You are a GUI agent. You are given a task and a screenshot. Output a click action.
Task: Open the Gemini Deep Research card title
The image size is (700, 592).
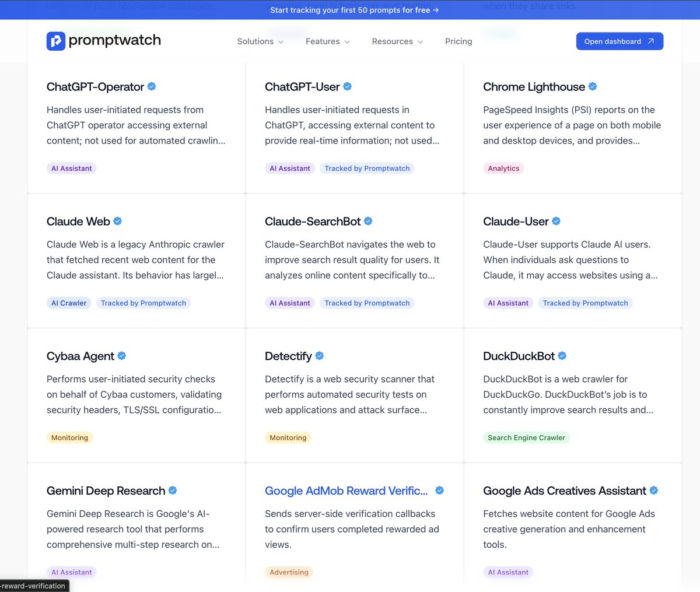coord(106,491)
